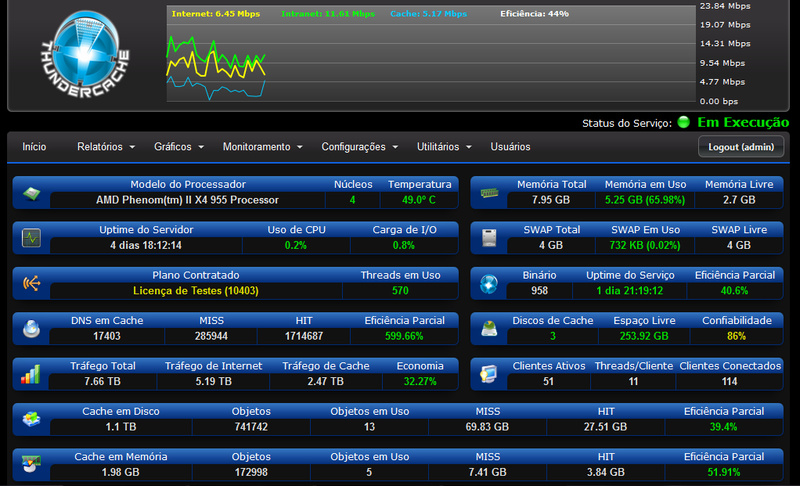The width and height of the screenshot is (800, 486).
Task: Click the 1 dia 21:19:12 service uptime
Action: click(x=630, y=291)
